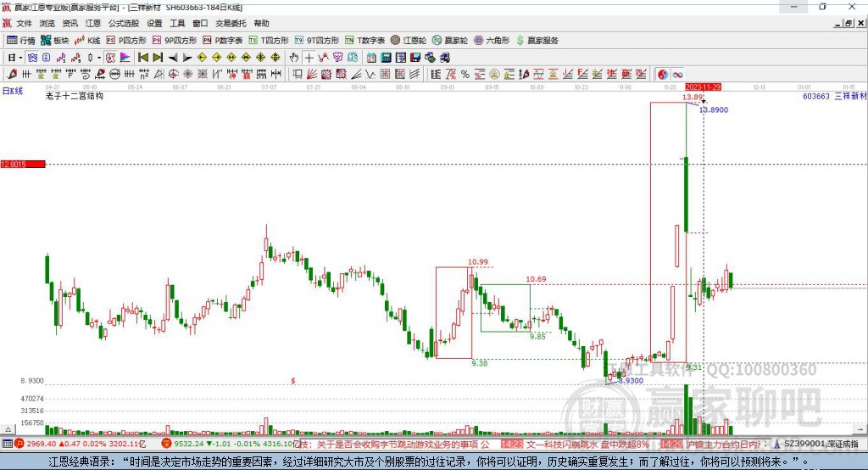Open the 资讯 menu
The image size is (868, 470).
point(70,23)
